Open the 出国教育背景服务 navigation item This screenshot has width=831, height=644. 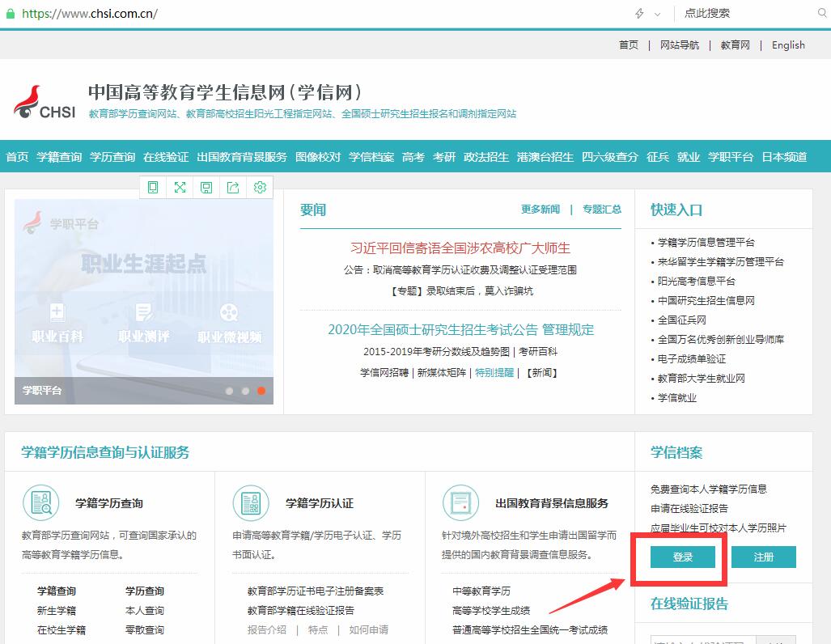242,157
